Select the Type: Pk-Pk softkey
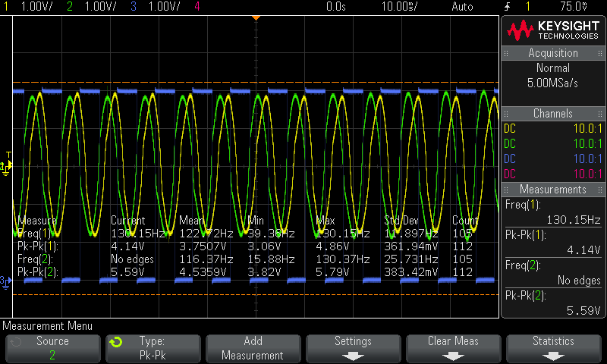The height and width of the screenshot is (364, 607). (153, 348)
